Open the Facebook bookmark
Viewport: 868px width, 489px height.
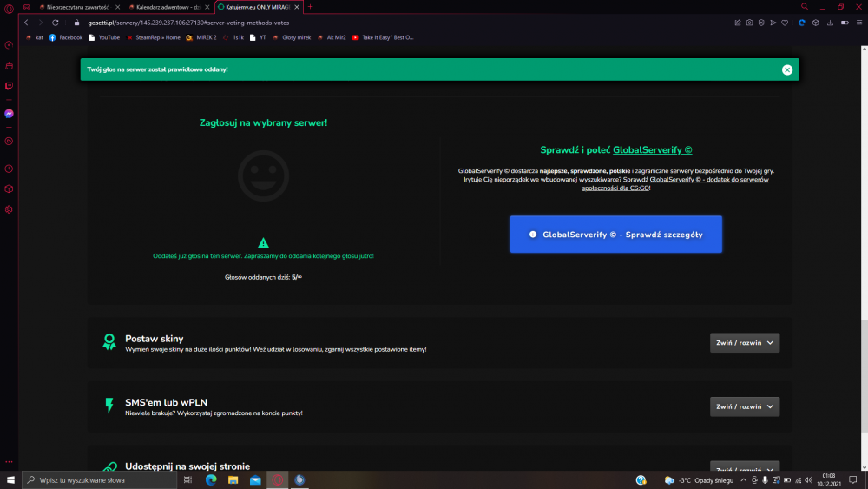(x=66, y=37)
